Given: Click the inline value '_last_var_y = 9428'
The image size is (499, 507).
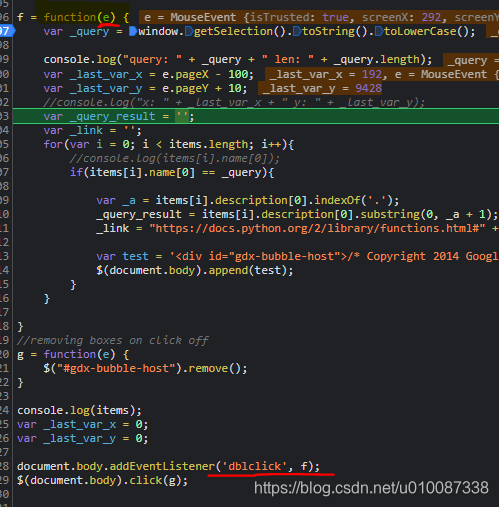Looking at the screenshot, I should 322,88.
